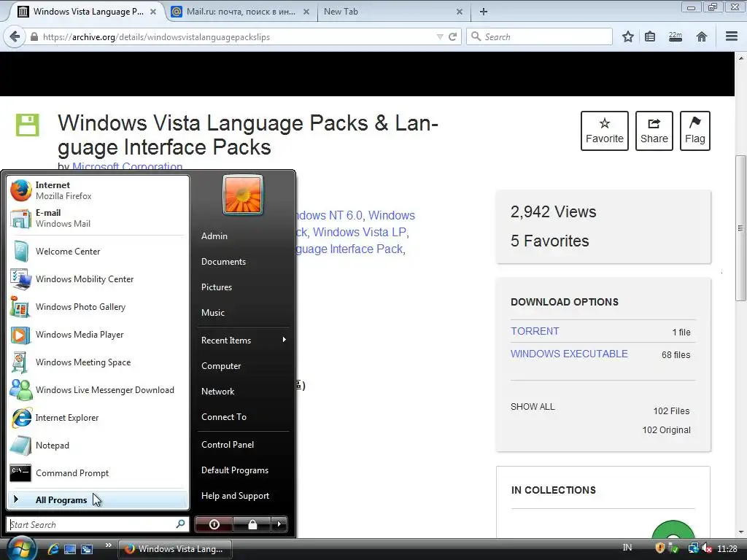Open Admin user folder
The image size is (747, 560).
pos(214,236)
